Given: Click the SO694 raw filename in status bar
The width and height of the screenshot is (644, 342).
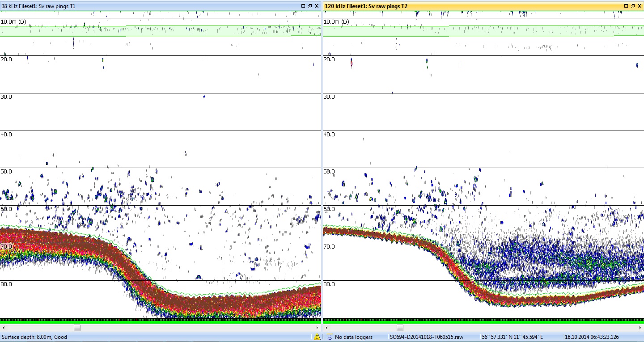Looking at the screenshot, I should pyautogui.click(x=426, y=337).
